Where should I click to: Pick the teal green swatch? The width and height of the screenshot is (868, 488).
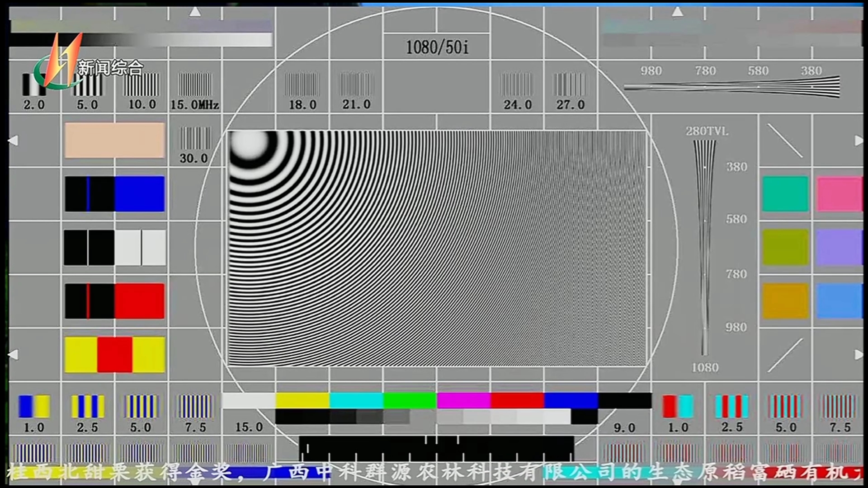tap(785, 194)
